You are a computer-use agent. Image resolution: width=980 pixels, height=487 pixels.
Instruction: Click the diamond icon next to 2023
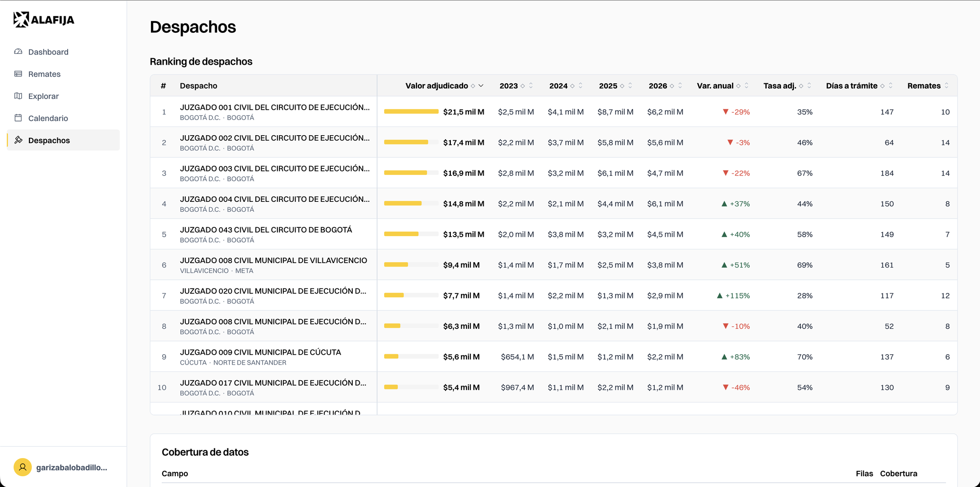(523, 86)
